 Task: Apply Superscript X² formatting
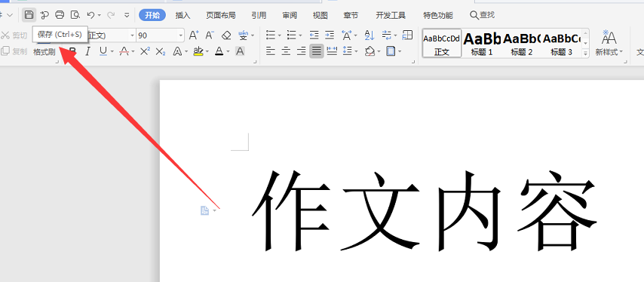pos(145,51)
